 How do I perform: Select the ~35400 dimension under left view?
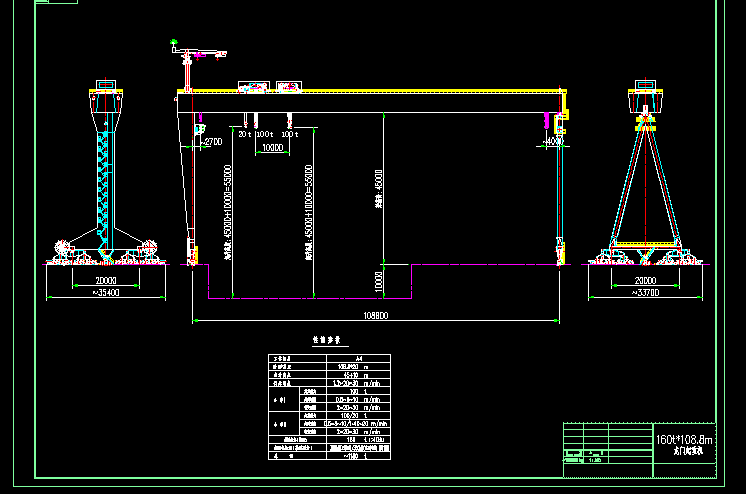point(106,293)
